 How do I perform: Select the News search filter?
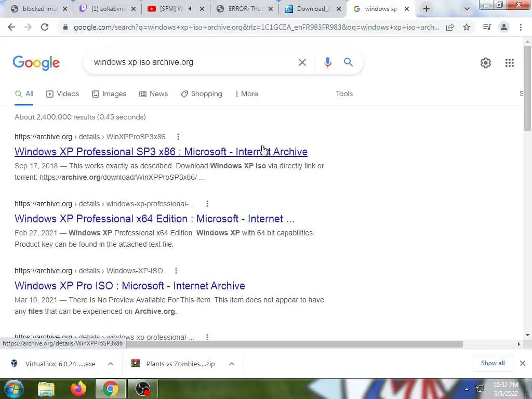click(153, 94)
